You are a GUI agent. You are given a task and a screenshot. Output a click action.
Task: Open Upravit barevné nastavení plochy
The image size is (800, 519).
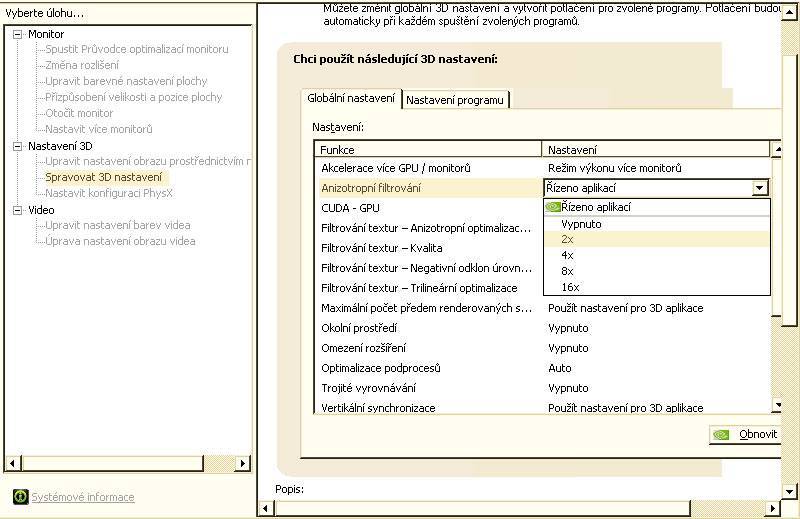[x=126, y=81]
